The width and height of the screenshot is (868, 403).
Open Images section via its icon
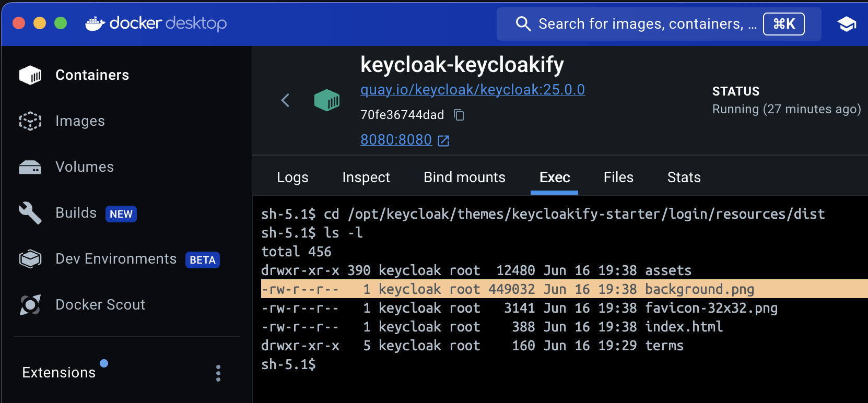point(30,121)
